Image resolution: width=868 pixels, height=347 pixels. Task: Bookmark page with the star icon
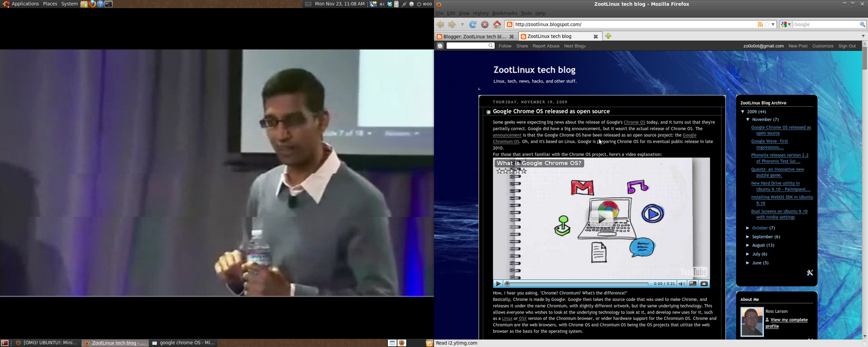coord(767,24)
